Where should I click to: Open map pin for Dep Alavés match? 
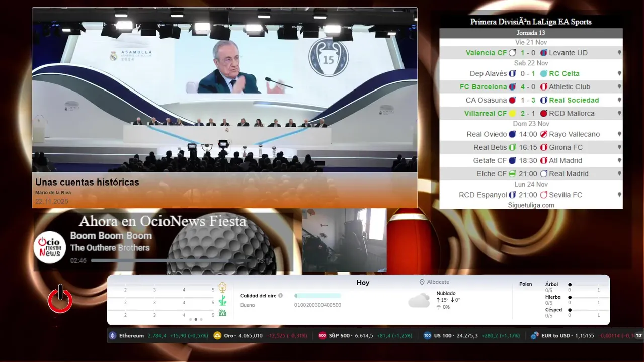619,73
